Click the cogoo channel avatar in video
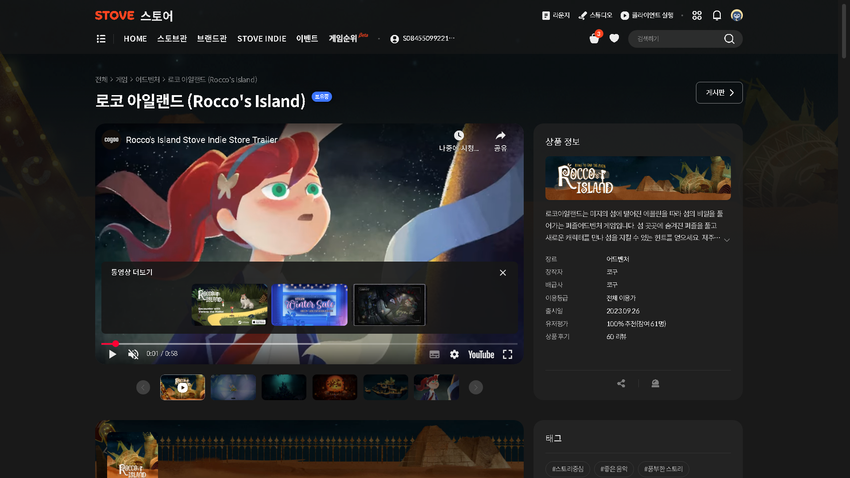The width and height of the screenshot is (850, 478). pos(111,140)
